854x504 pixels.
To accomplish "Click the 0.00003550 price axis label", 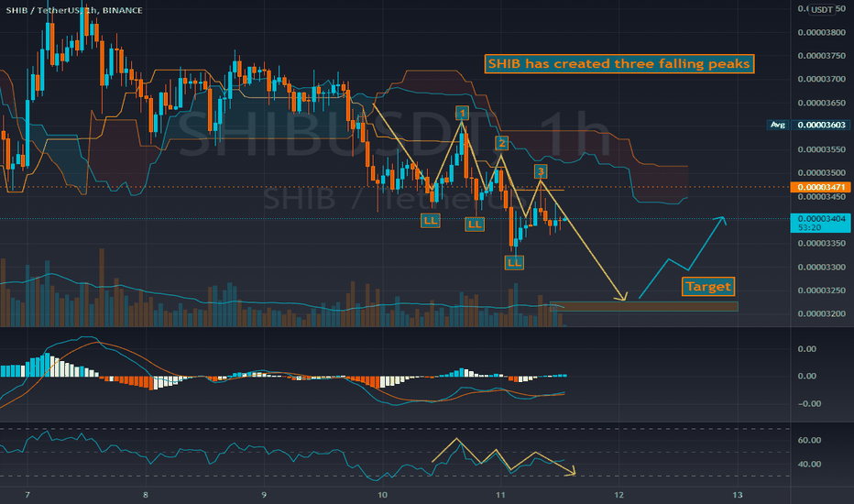I will pos(821,149).
